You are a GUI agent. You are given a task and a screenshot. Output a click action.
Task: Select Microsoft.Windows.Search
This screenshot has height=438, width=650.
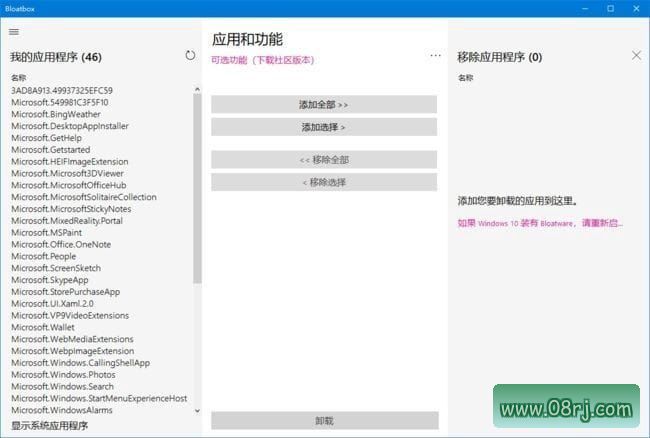62,387
